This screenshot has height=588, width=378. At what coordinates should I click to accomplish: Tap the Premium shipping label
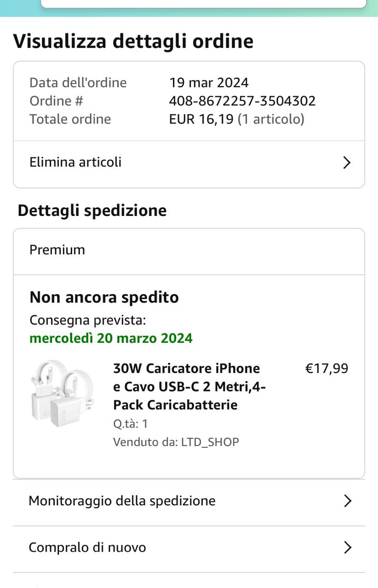pyautogui.click(x=57, y=250)
